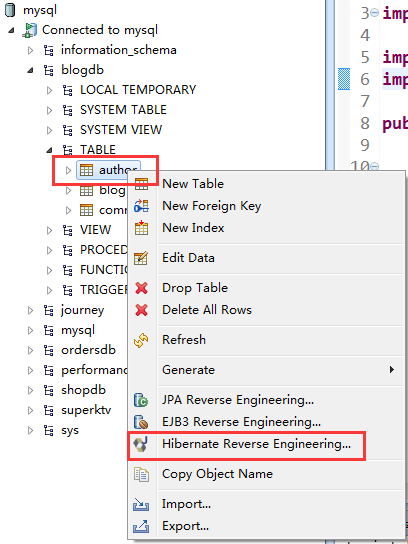The width and height of the screenshot is (408, 544).
Task: Click the Export arrow icon
Action: (141, 526)
